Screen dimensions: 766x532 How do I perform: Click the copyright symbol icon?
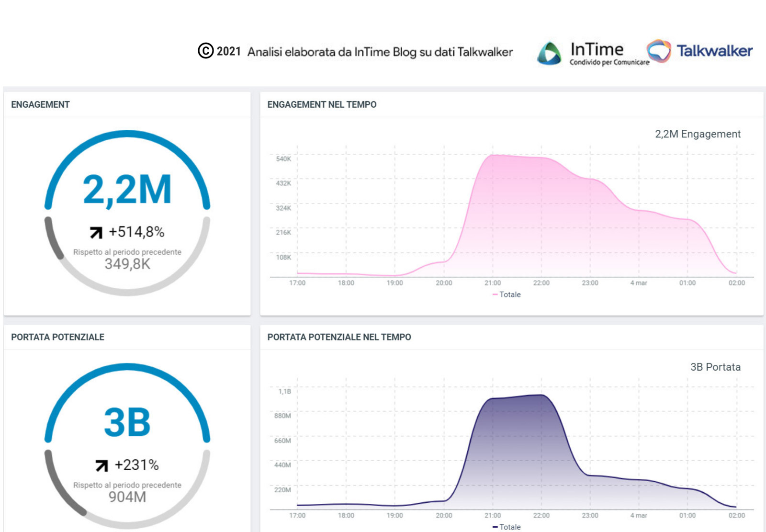[205, 51]
